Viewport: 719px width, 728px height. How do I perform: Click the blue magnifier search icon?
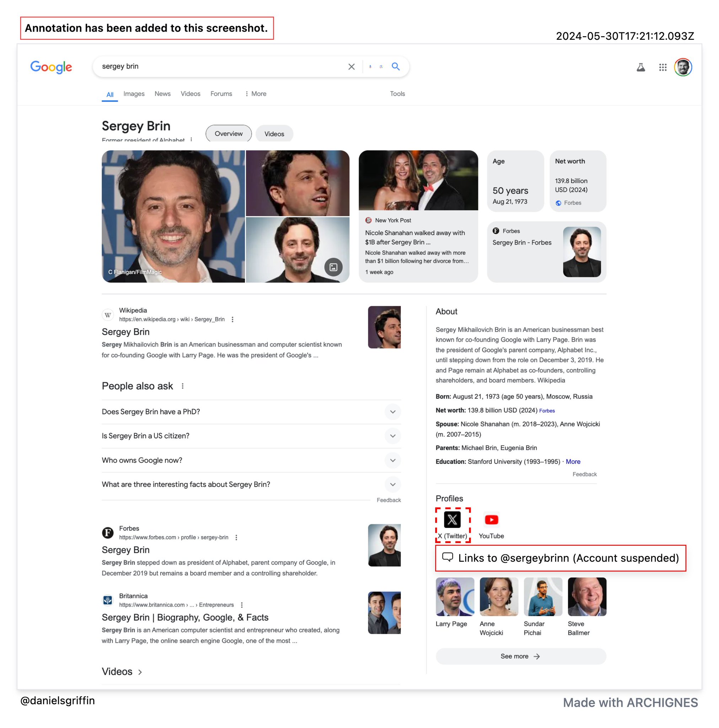[x=395, y=66]
